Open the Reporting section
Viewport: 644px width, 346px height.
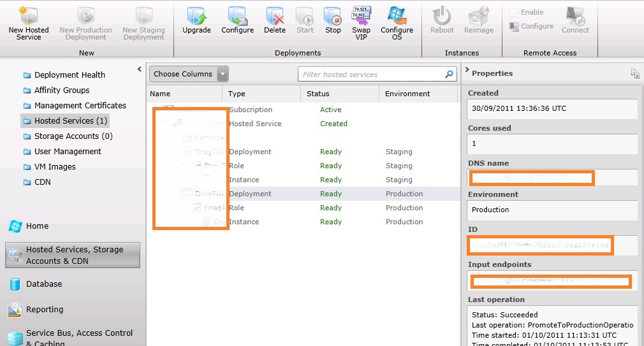pyautogui.click(x=45, y=310)
